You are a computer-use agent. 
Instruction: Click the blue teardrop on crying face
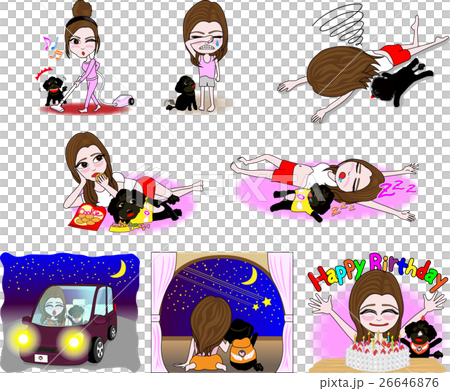[x=218, y=42]
